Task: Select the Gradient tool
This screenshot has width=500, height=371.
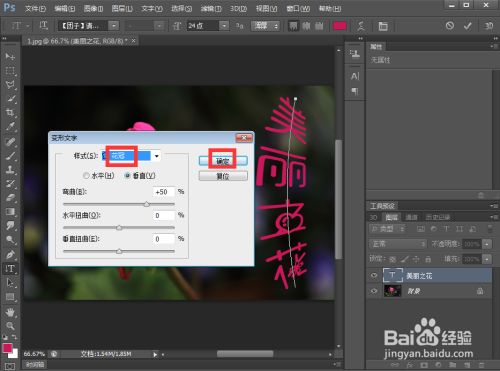Action: (x=10, y=212)
